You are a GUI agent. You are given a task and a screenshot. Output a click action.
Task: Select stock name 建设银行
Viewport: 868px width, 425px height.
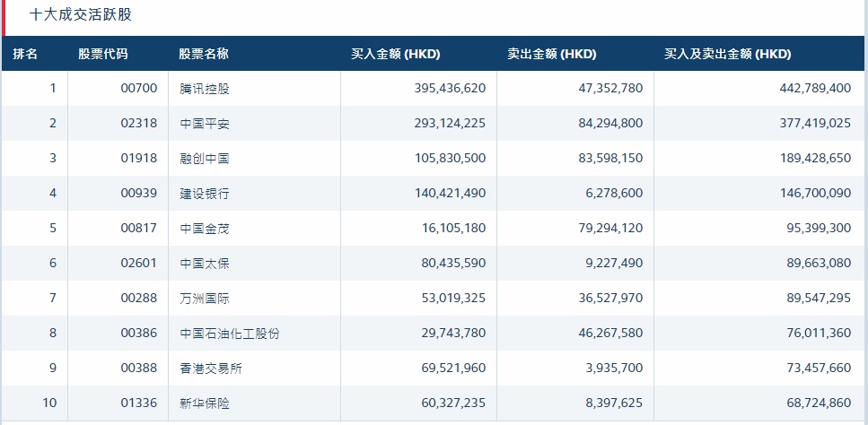(205, 194)
